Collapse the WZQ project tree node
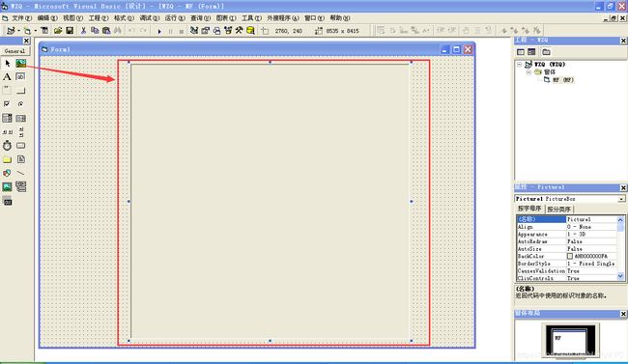 pos(520,64)
